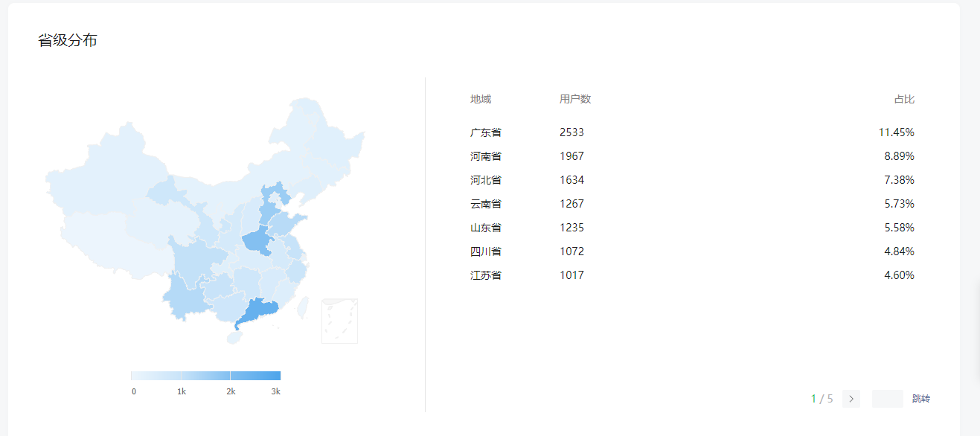Click the 3k label on map legend
This screenshot has width=980, height=436.
275,391
